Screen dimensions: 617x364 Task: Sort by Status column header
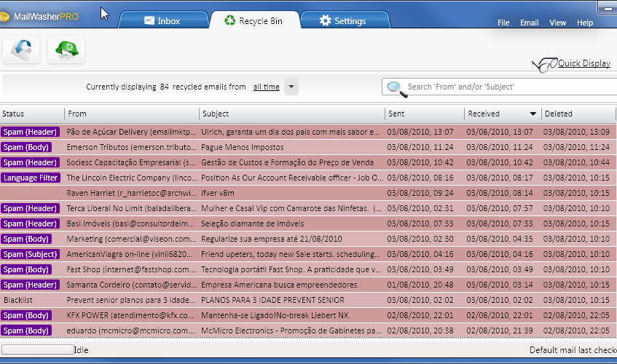32,114
